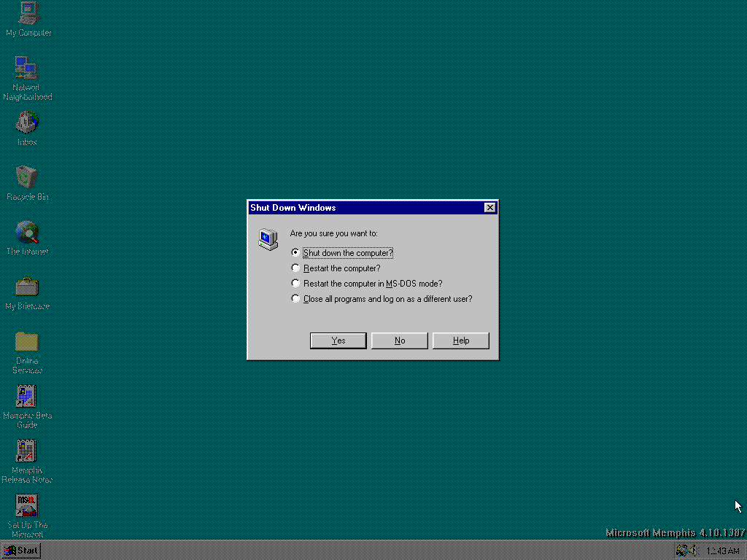Click the Shut Down Windows title bar
Viewport: 747px width, 560px height.
coord(373,208)
